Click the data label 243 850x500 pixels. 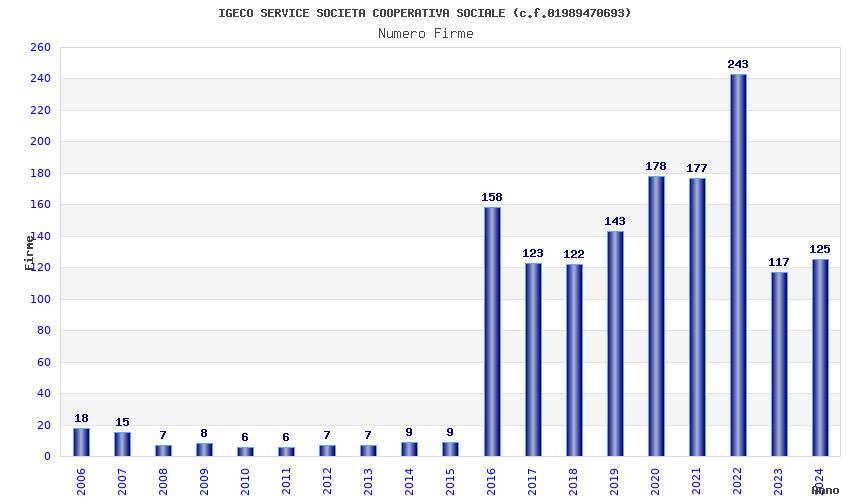[x=738, y=64]
